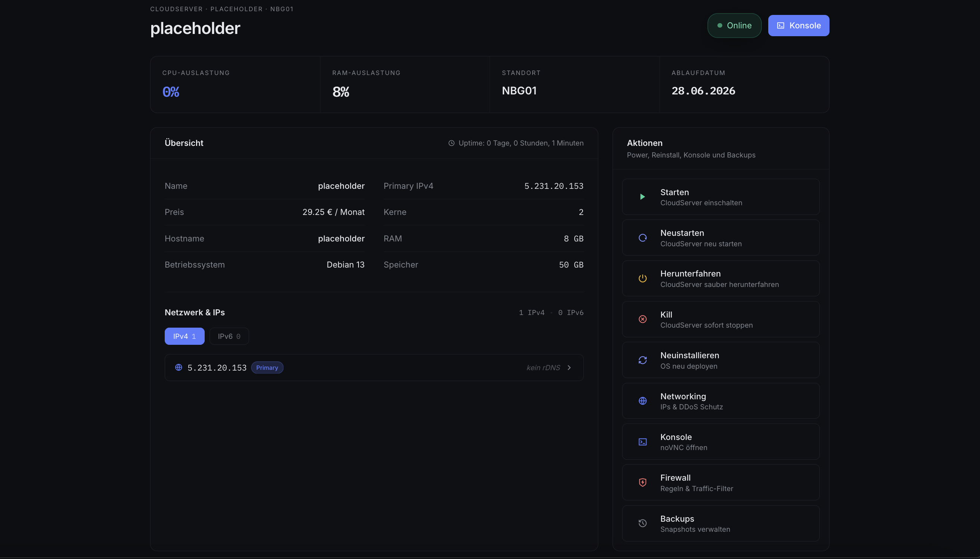
Task: Click the yellow power icon beside Herunterfahren
Action: [x=642, y=278]
